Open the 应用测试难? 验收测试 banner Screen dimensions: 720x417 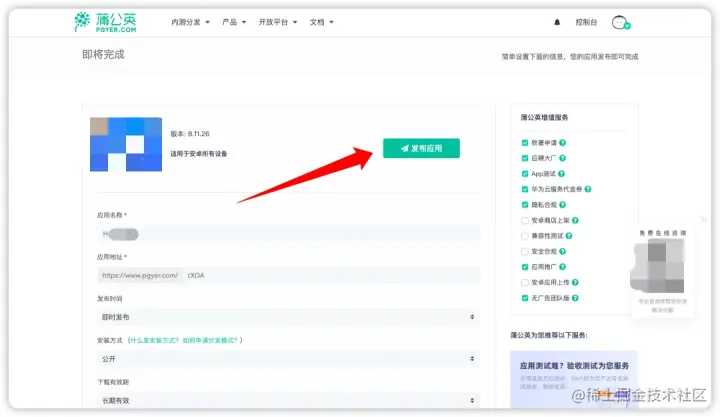[574, 379]
